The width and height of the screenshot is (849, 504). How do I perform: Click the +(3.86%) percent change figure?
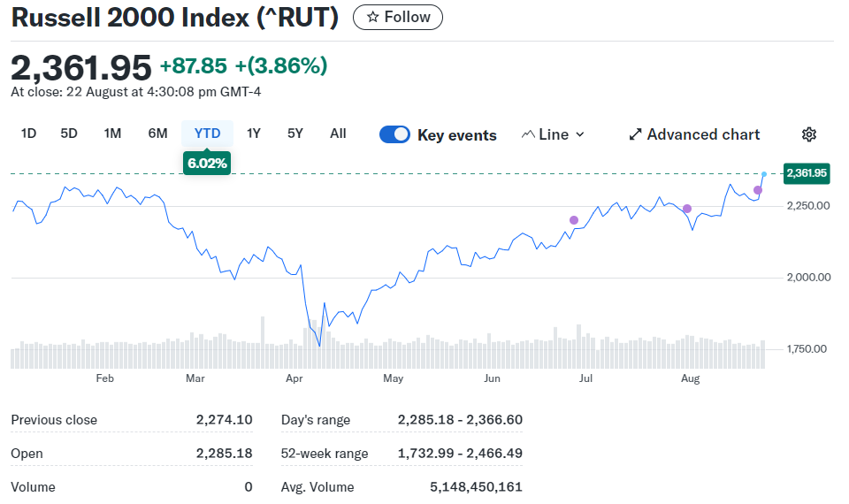[x=281, y=65]
